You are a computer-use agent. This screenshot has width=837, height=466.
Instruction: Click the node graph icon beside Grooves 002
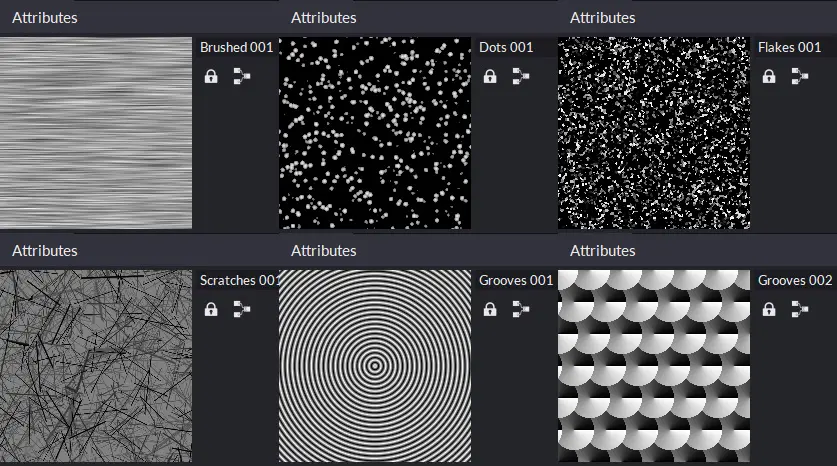(x=800, y=309)
